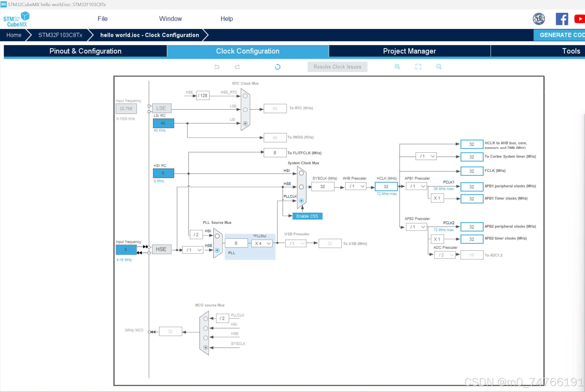The height and width of the screenshot is (392, 585).
Task: Click the fit-to-screen frame icon
Action: [x=418, y=67]
